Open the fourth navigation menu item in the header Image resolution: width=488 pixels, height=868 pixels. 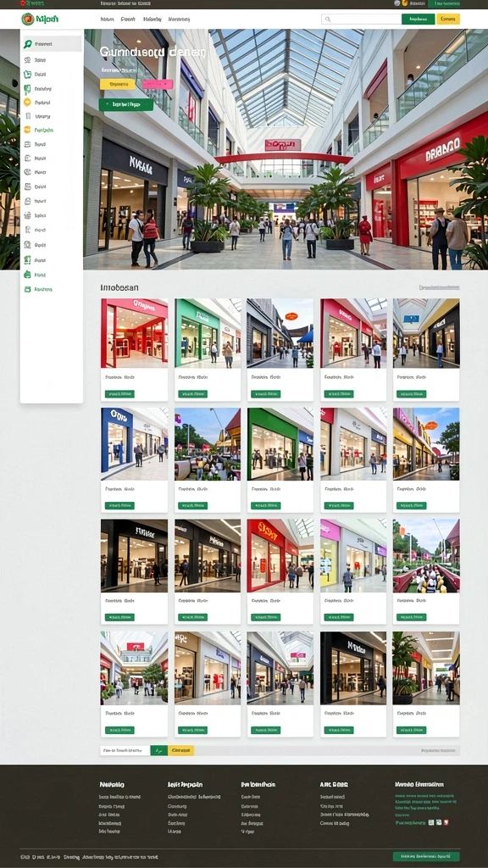click(180, 19)
